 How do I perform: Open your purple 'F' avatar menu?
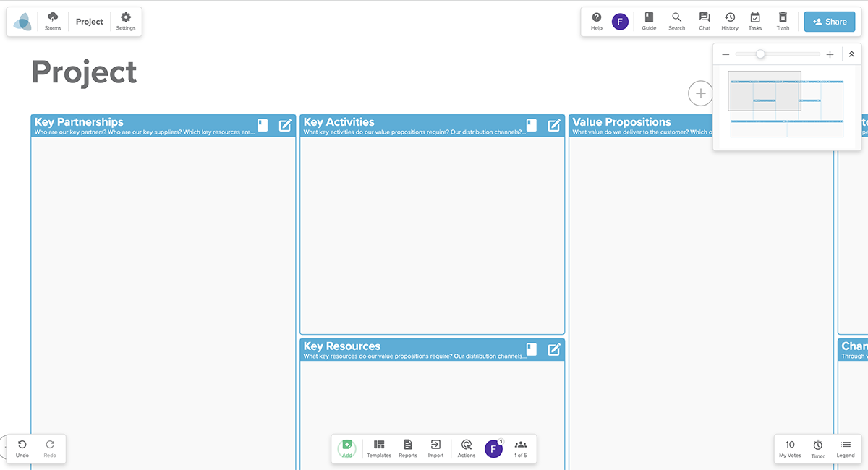click(620, 21)
